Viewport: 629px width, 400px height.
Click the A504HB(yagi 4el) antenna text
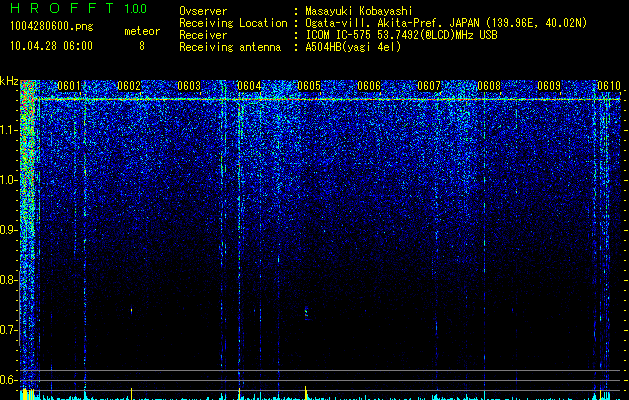(x=353, y=47)
